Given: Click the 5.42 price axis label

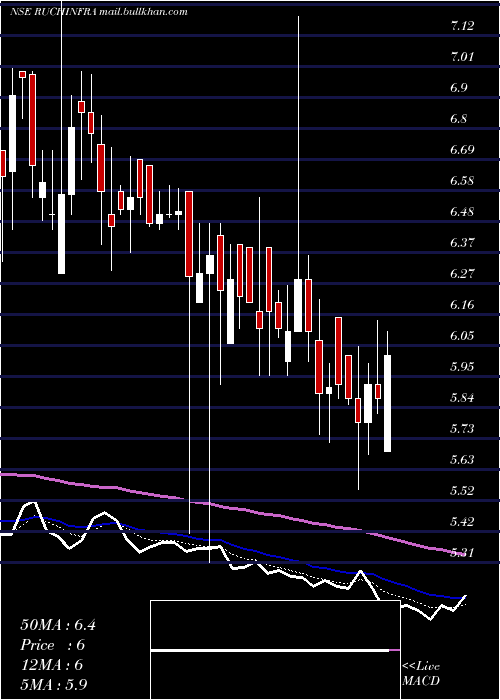Looking at the screenshot, I should click(x=462, y=522).
